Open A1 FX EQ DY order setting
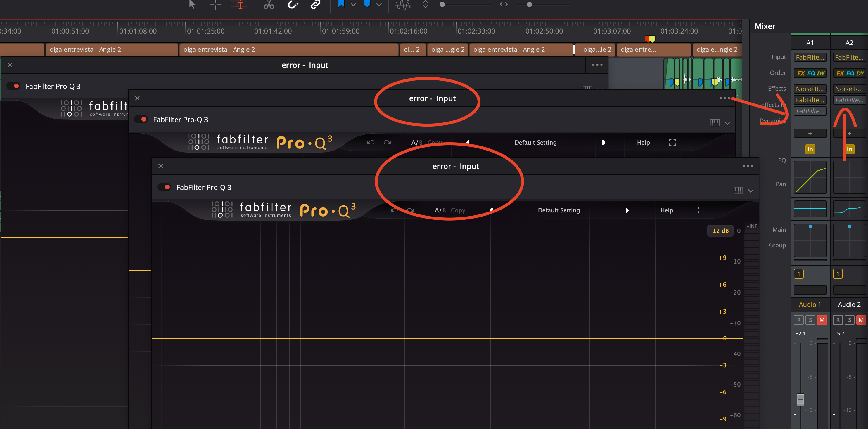The height and width of the screenshot is (429, 868). pyautogui.click(x=810, y=73)
